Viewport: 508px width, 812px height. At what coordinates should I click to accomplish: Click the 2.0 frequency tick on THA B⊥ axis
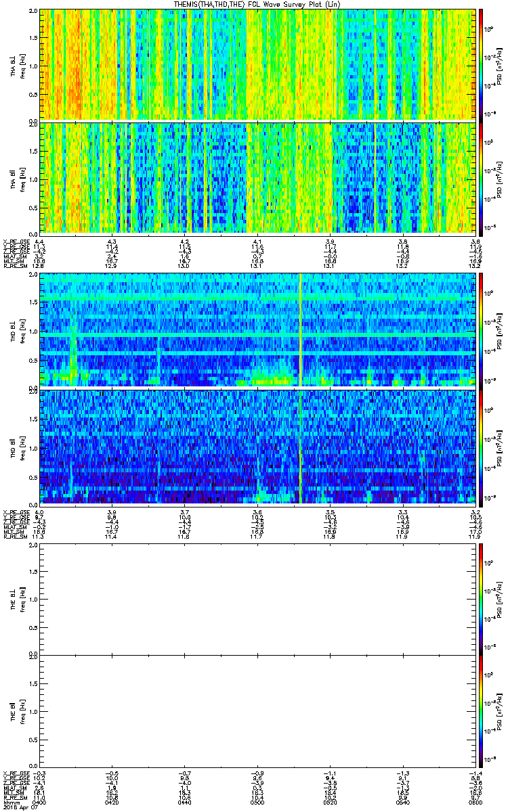tap(33, 12)
